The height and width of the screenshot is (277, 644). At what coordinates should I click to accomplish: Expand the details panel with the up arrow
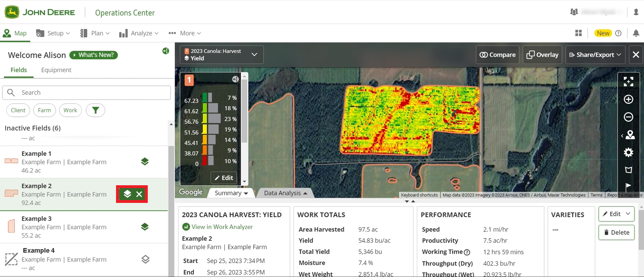(x=413, y=201)
